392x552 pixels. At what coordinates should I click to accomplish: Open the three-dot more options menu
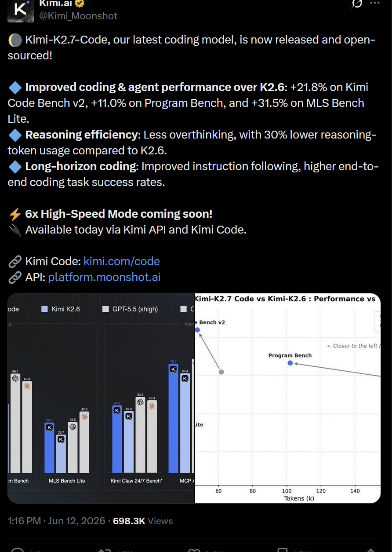point(375,3)
